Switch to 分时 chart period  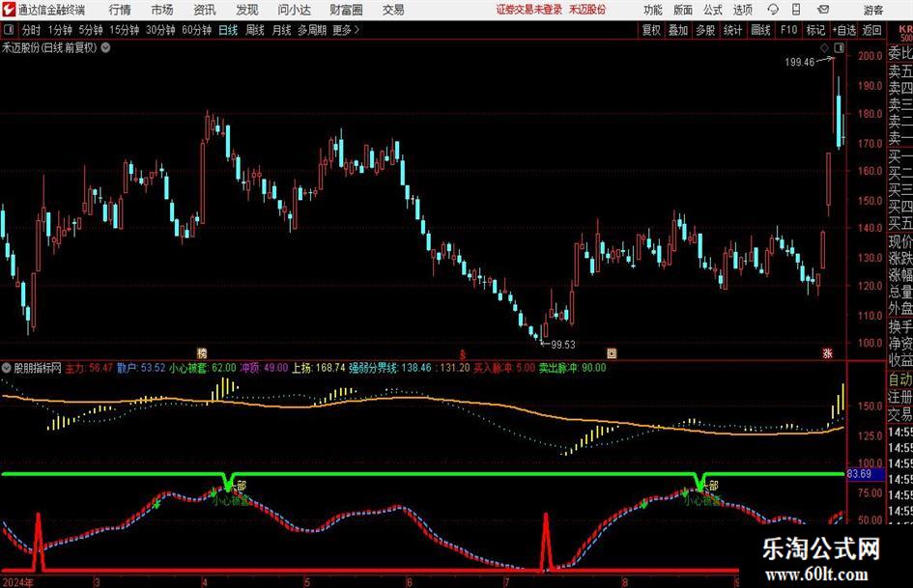tap(32, 30)
